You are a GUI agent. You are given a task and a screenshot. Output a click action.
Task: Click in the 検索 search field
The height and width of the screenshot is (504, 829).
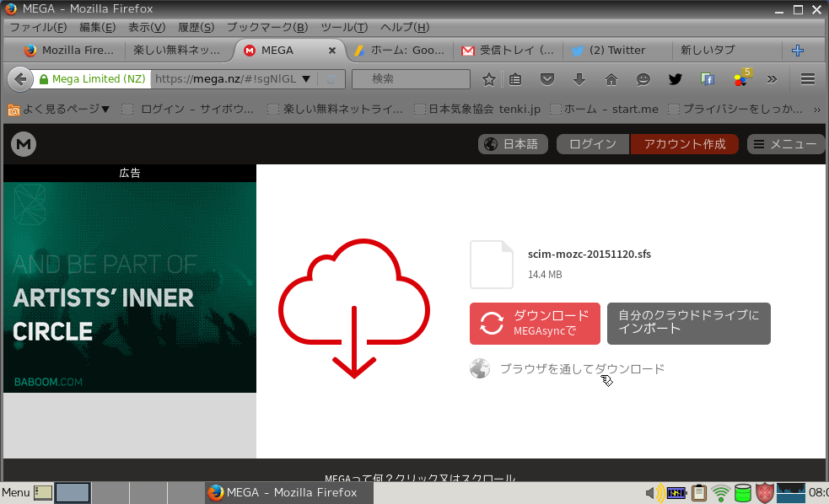pos(411,79)
